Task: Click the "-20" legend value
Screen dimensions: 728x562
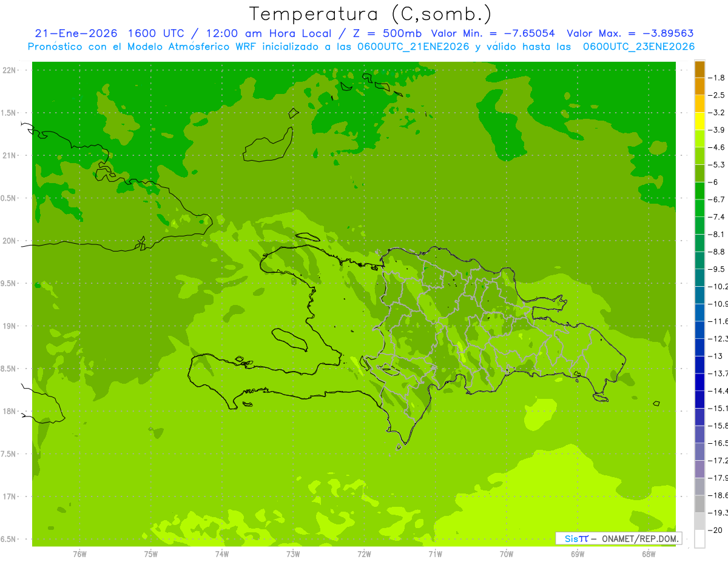Action: tap(715, 530)
